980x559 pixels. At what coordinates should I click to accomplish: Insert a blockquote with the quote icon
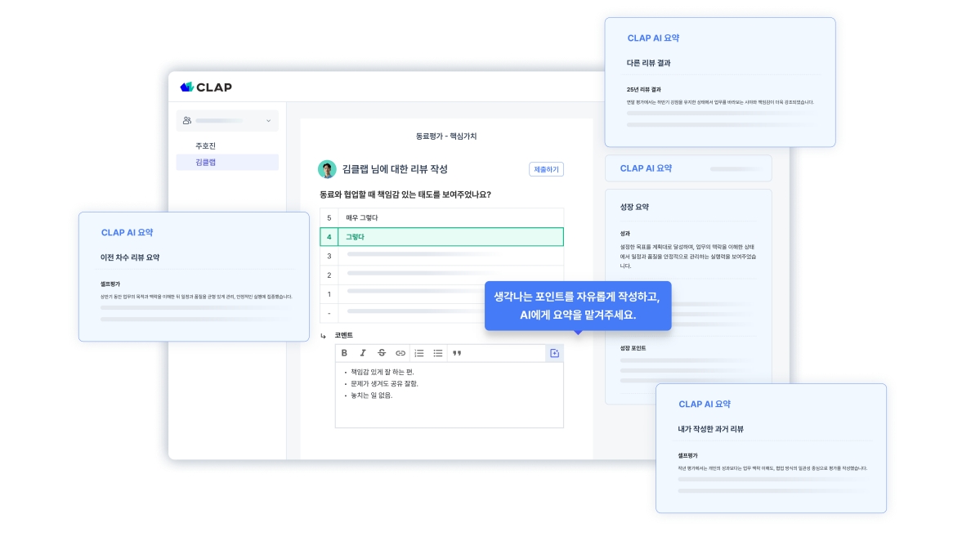pos(457,353)
